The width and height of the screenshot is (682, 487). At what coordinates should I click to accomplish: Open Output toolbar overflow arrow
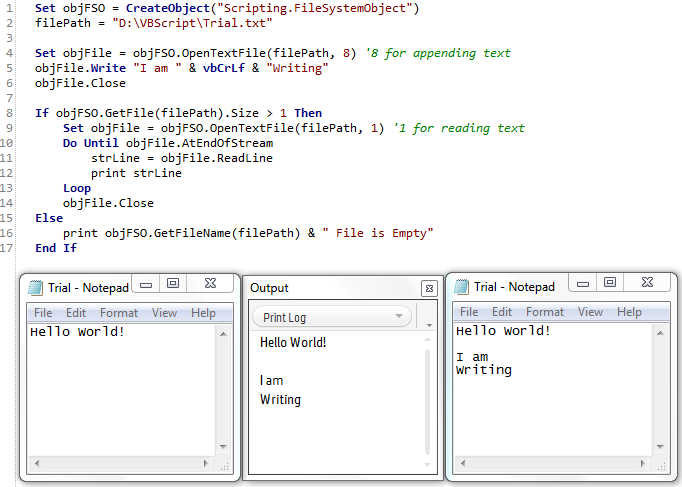click(x=429, y=325)
